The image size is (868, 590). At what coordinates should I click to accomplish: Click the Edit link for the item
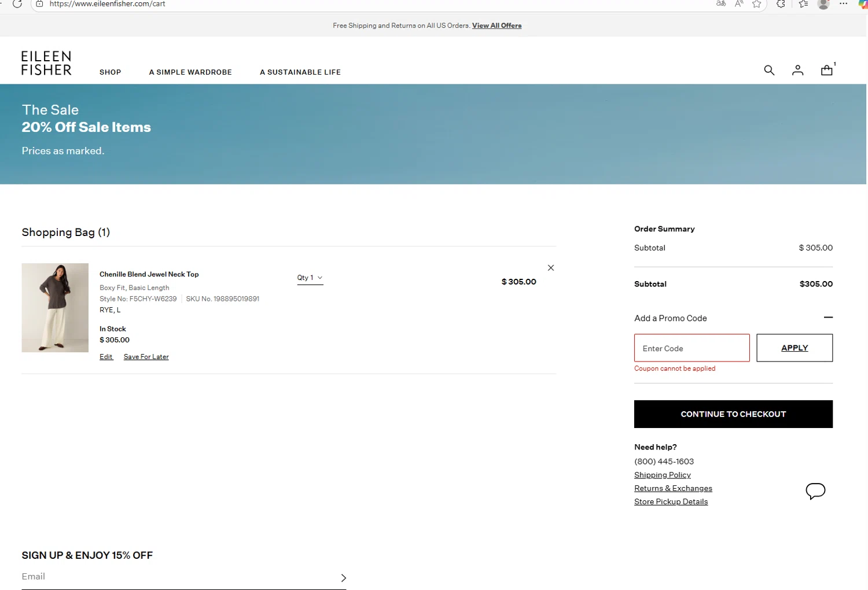click(106, 357)
